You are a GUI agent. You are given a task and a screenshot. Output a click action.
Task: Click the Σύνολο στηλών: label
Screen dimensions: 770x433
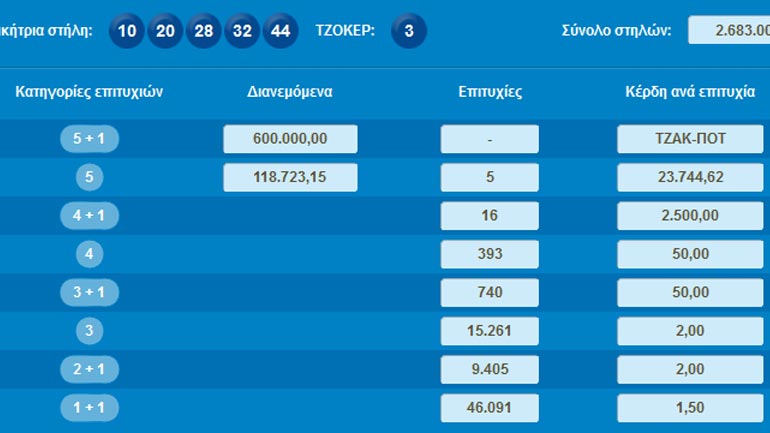[616, 30]
